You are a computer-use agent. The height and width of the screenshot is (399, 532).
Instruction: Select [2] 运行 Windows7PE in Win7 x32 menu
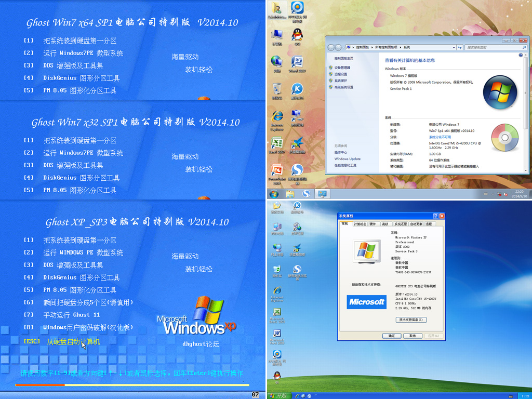coord(73,153)
